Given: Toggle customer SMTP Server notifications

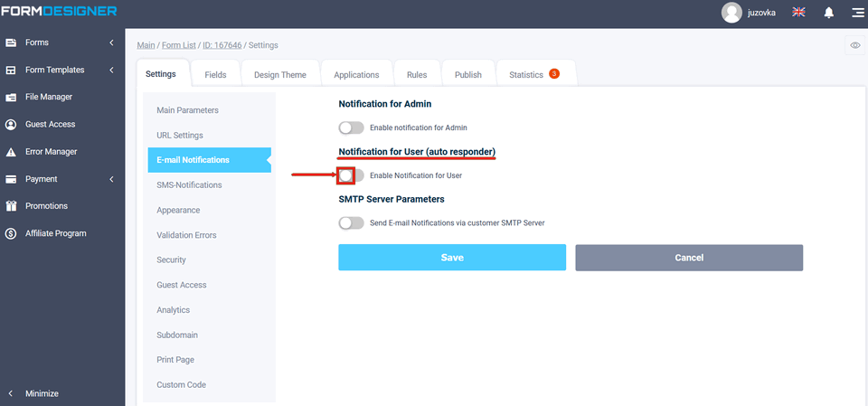Looking at the screenshot, I should click(351, 222).
